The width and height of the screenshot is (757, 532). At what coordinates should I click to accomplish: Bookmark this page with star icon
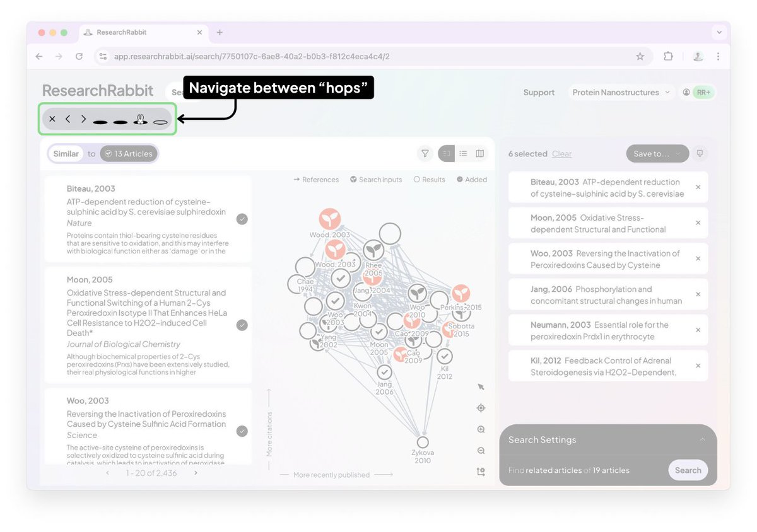point(640,56)
